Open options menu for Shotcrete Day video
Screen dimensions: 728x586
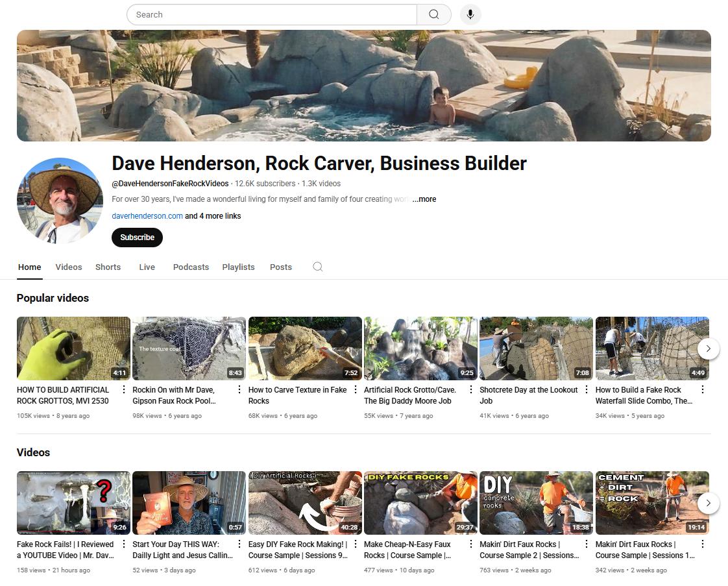[587, 389]
